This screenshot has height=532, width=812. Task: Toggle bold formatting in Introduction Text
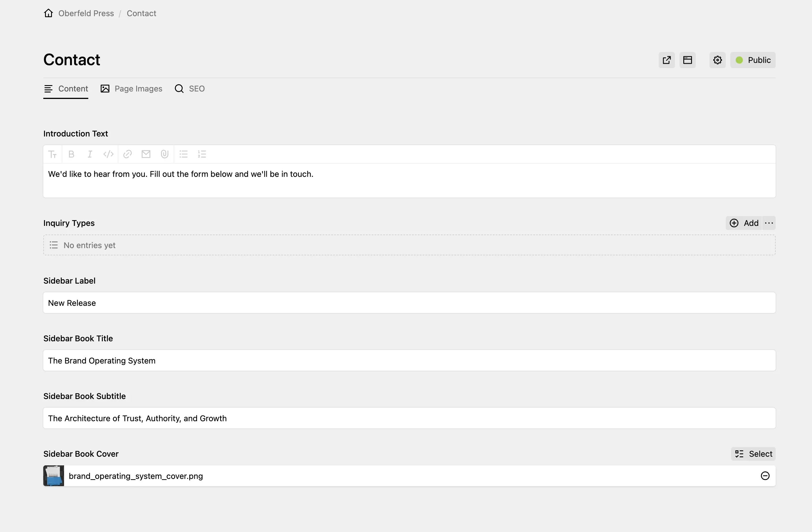(71, 154)
